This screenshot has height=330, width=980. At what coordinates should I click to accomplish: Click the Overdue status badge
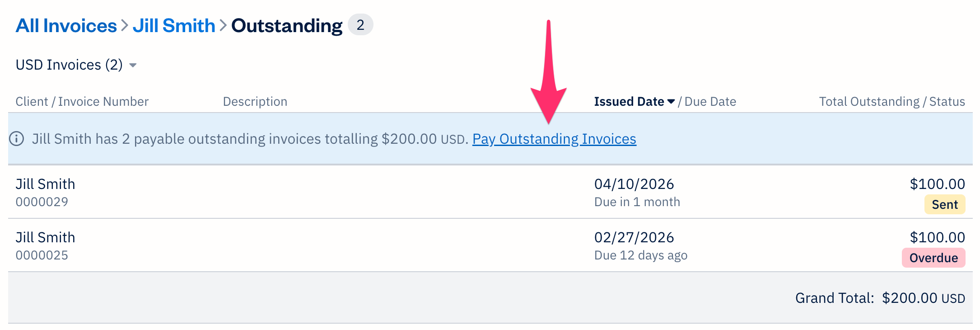933,258
